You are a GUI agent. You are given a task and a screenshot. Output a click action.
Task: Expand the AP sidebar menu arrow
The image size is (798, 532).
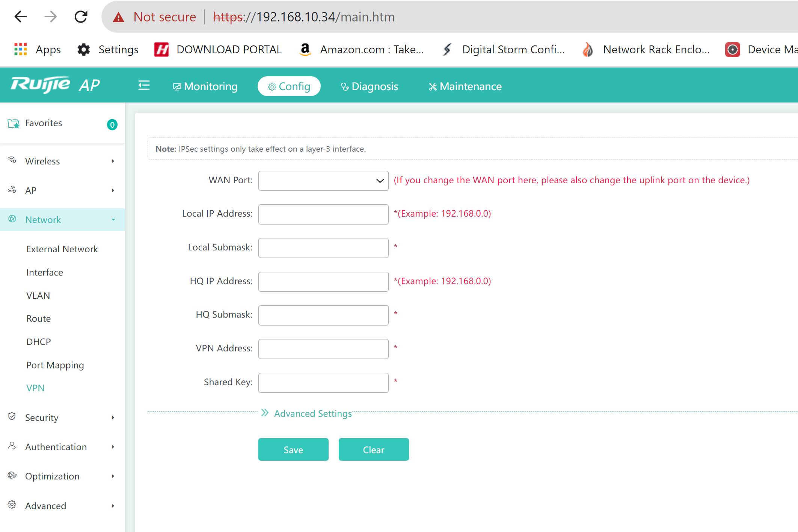113,190
